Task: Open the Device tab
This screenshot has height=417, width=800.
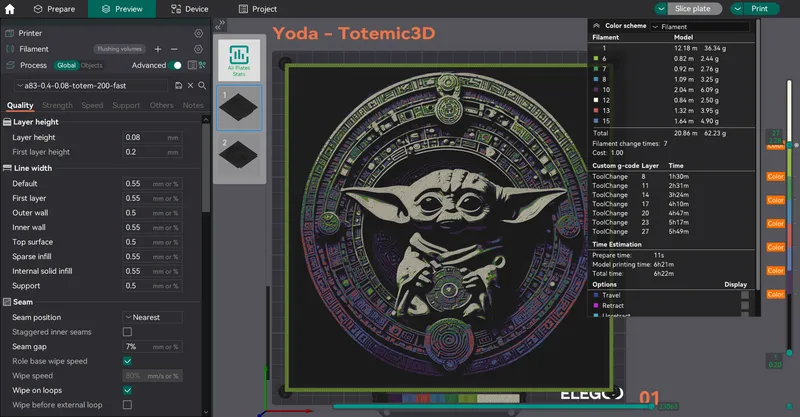Action: click(190, 9)
